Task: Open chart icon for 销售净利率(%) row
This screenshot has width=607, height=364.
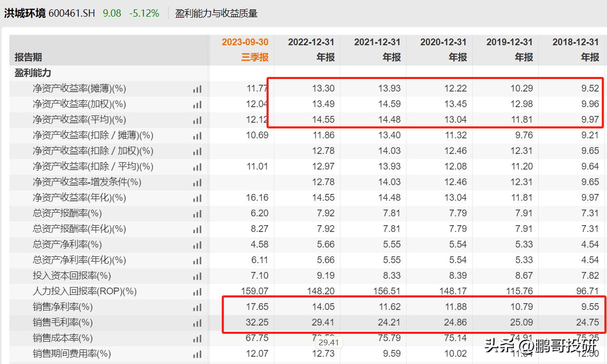Action: [x=197, y=307]
